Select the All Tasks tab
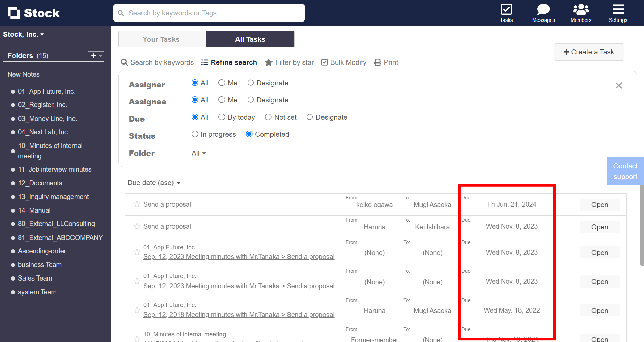644x342 pixels. coord(250,39)
